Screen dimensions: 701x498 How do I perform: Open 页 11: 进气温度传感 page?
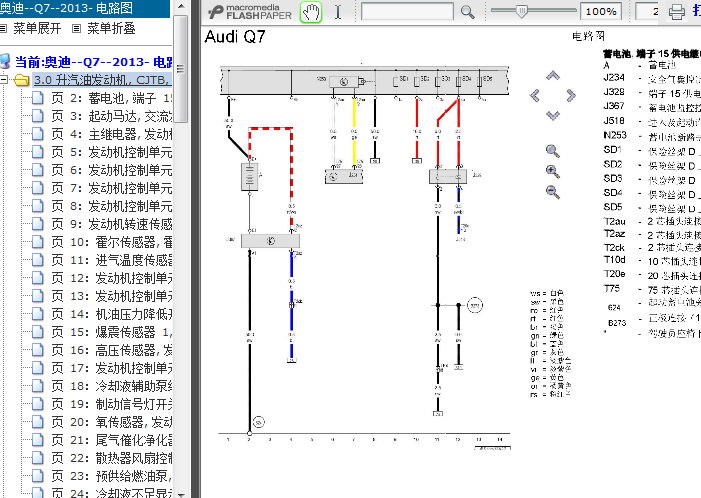coord(112,260)
